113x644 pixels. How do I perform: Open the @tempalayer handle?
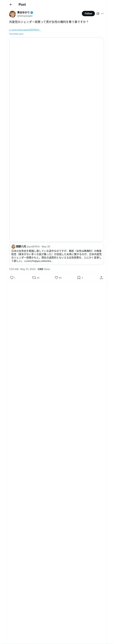(25, 16)
